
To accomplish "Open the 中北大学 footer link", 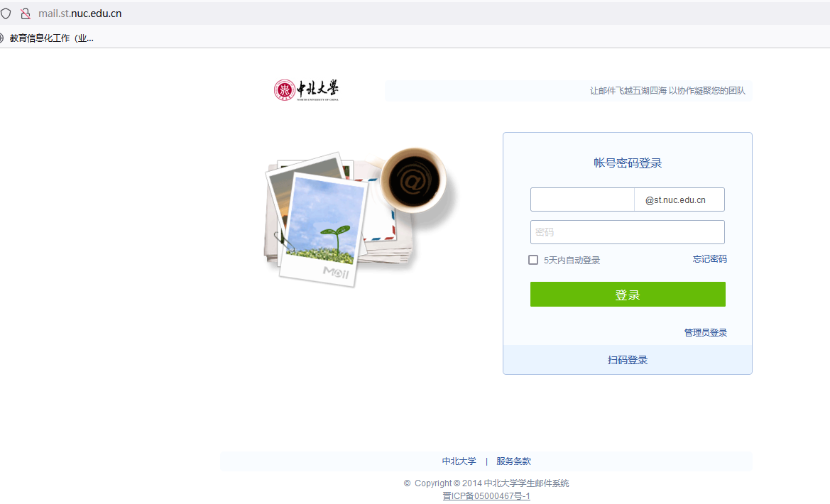I will pyautogui.click(x=459, y=461).
